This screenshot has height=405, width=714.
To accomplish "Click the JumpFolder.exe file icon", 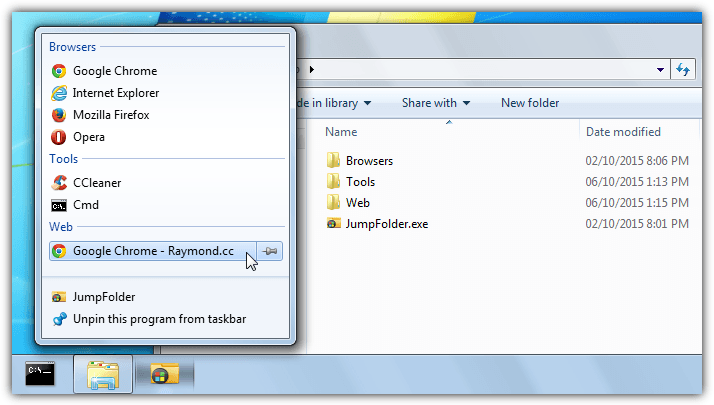I will [333, 223].
